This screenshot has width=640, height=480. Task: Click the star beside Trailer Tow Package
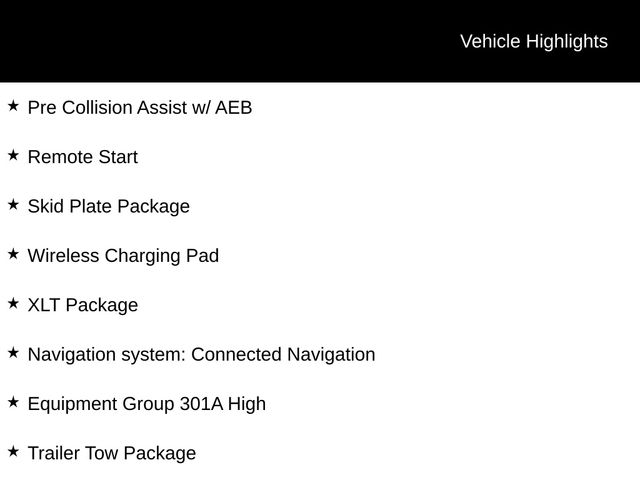(x=13, y=452)
